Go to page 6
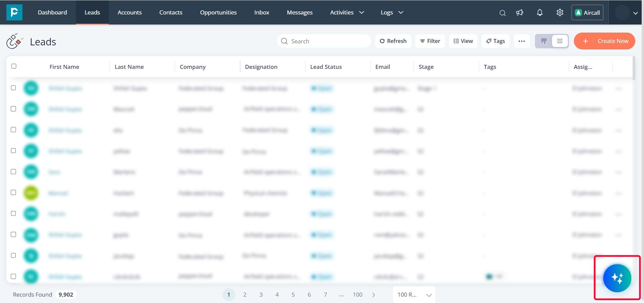 click(309, 295)
